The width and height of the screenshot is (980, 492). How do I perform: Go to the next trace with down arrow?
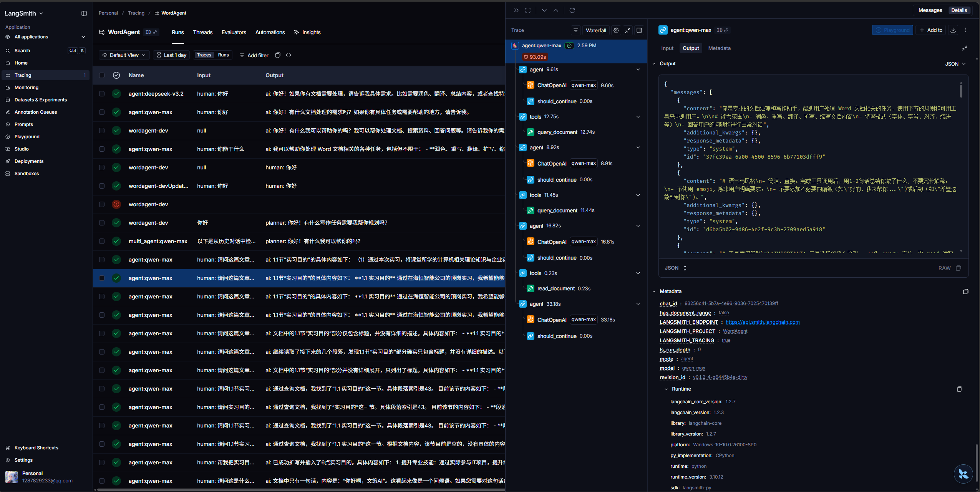click(x=544, y=10)
